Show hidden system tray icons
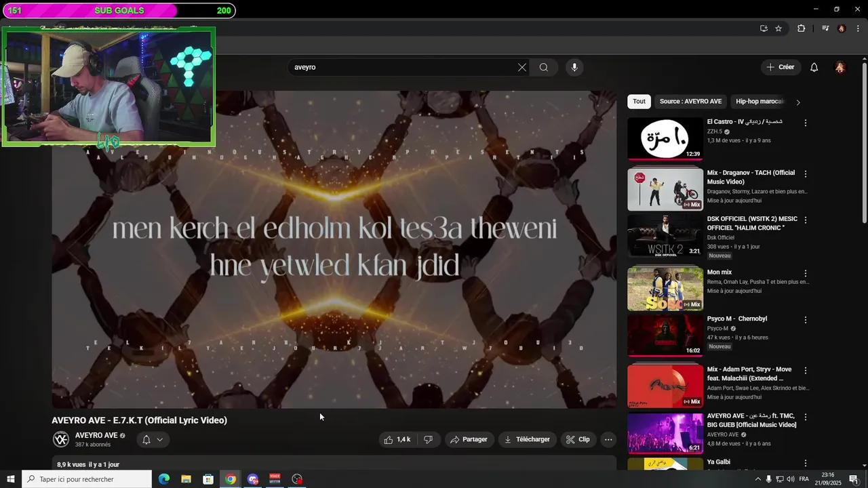The height and width of the screenshot is (488, 868). tap(758, 479)
